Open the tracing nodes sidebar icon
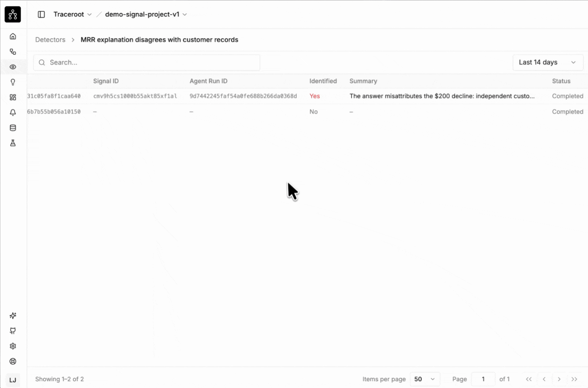 pos(13,52)
